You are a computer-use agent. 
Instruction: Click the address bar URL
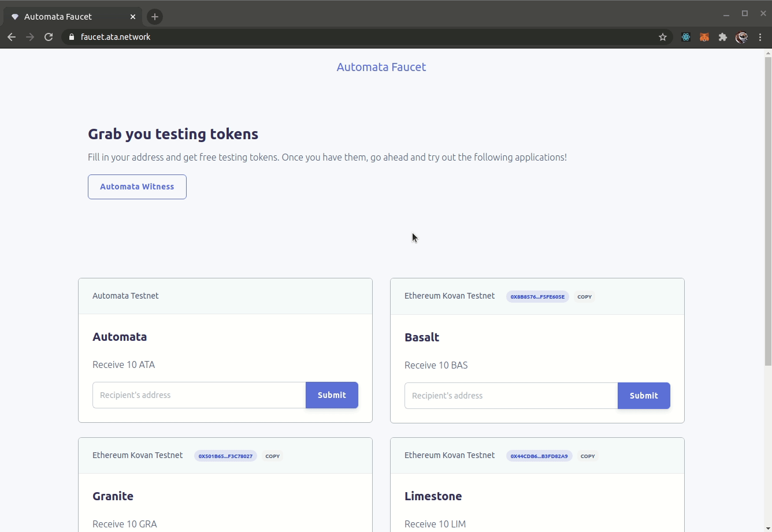[x=116, y=37]
